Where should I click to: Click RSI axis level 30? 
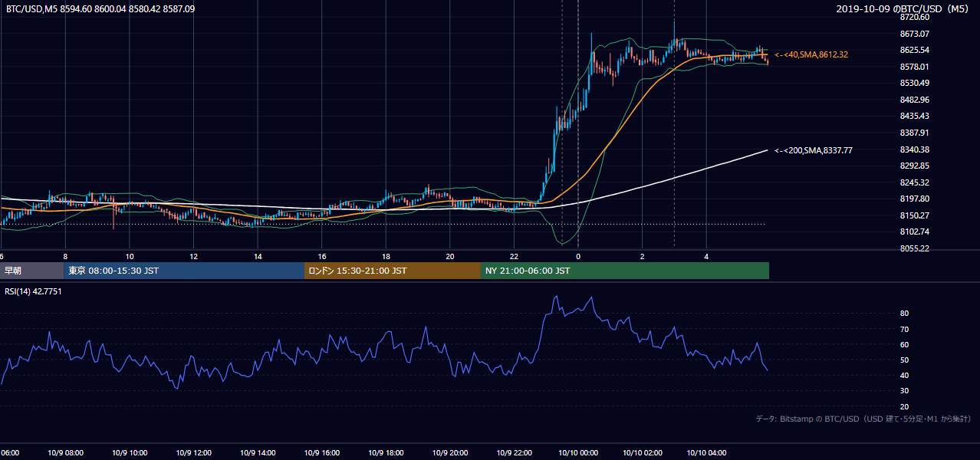pos(905,391)
